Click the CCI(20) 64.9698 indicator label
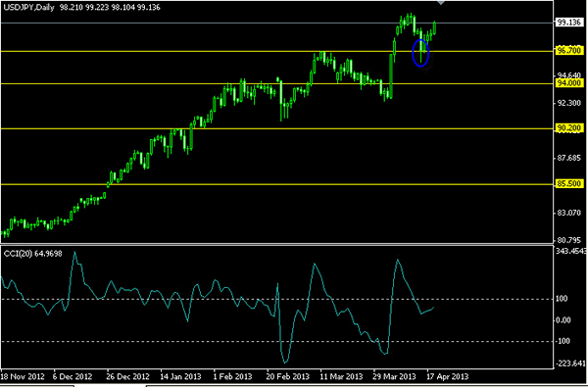This screenshot has height=387, width=588. 32,254
